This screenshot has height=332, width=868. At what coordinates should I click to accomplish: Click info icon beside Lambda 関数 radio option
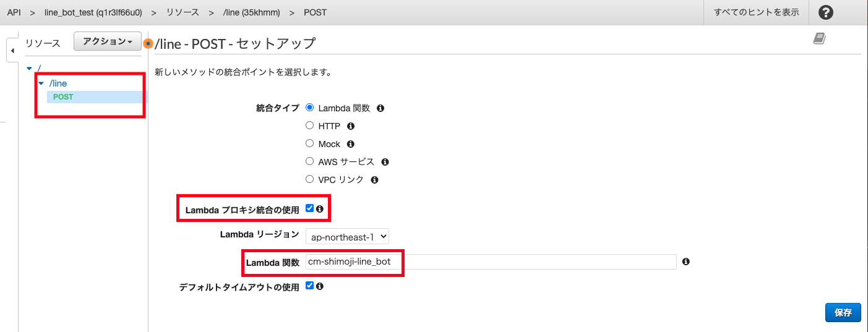pyautogui.click(x=380, y=108)
